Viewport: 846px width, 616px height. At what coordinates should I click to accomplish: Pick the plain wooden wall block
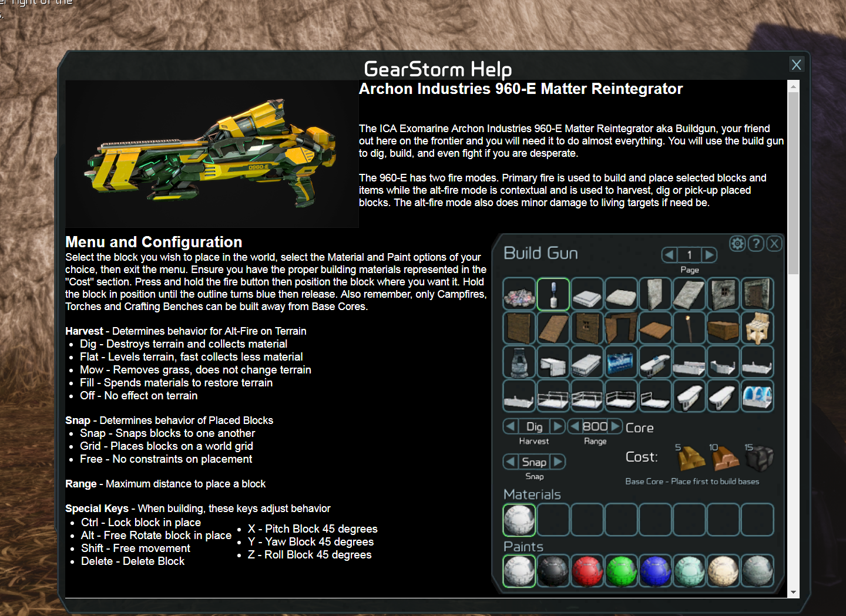pos(519,328)
